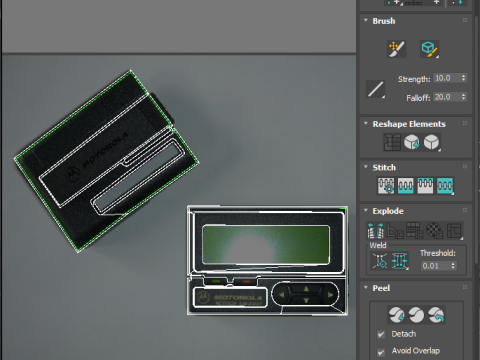The height and width of the screenshot is (360, 480).
Task: Open the brush falloff type line icon
Action: [376, 89]
